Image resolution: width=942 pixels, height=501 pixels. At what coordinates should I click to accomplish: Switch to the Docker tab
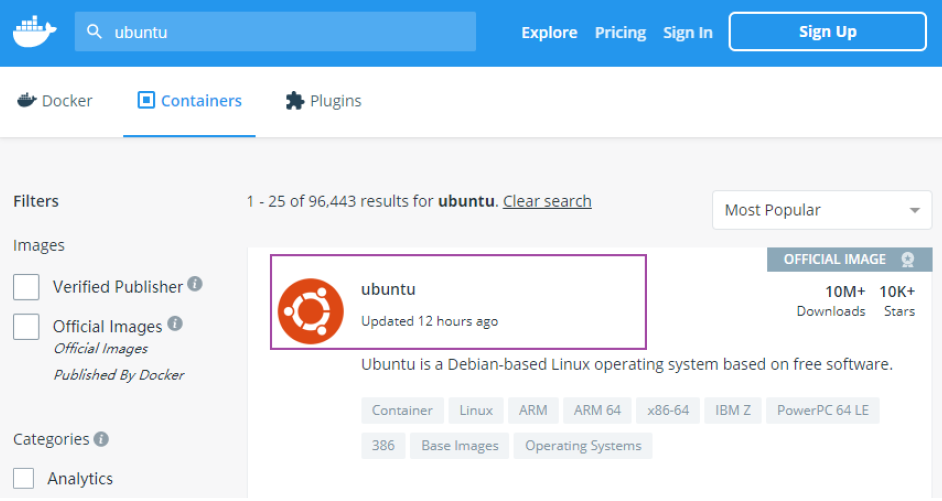[x=55, y=100]
